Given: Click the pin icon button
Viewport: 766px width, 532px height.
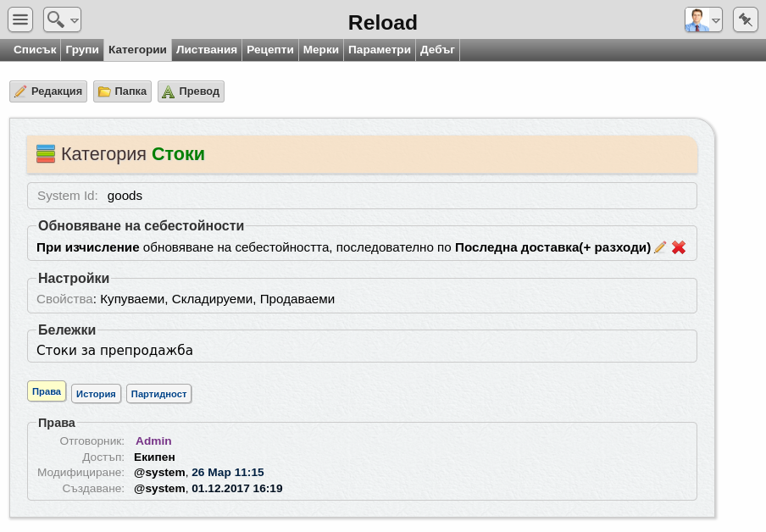Looking at the screenshot, I should click(745, 19).
